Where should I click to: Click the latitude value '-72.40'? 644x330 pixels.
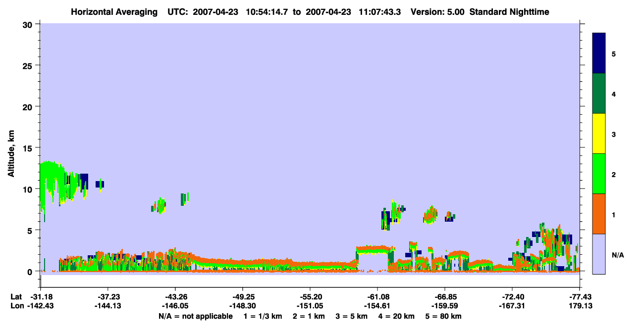[512, 297]
